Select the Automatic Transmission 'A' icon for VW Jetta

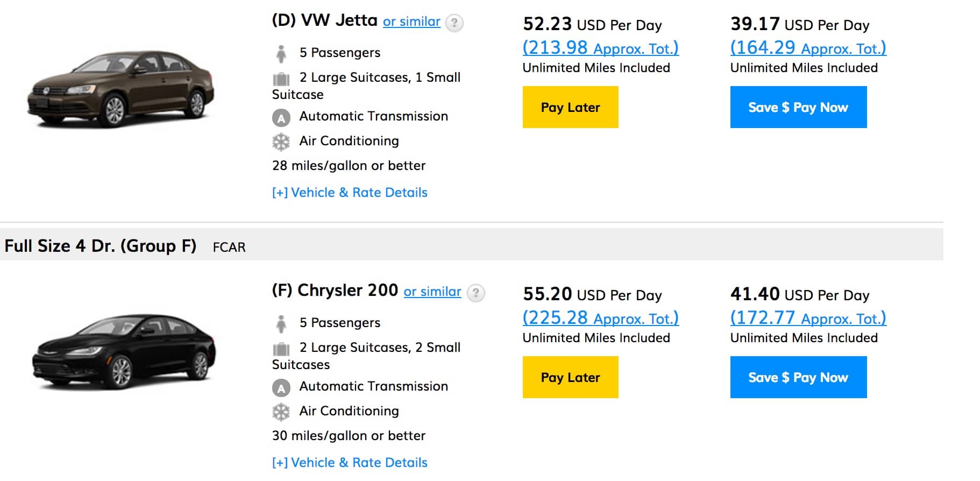(x=282, y=116)
